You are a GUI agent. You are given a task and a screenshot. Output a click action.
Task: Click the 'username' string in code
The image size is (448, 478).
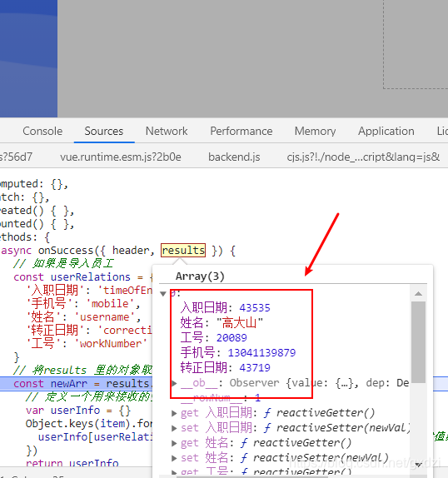[105, 317]
